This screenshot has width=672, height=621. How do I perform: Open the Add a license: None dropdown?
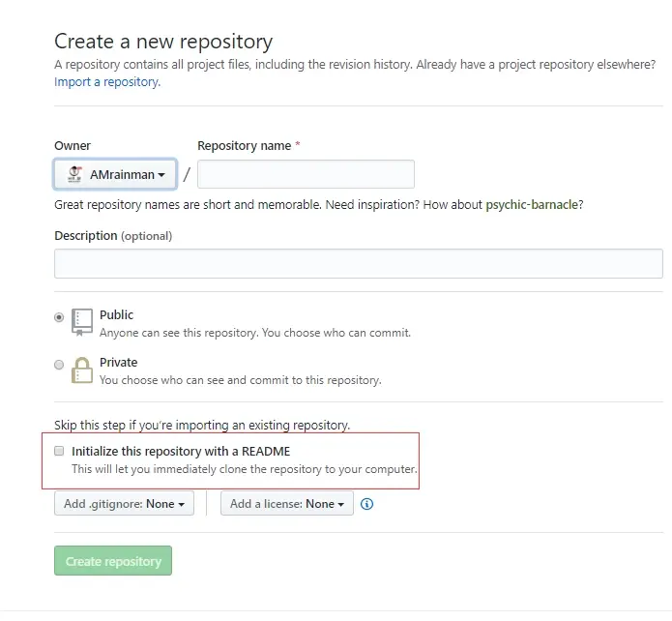click(287, 504)
